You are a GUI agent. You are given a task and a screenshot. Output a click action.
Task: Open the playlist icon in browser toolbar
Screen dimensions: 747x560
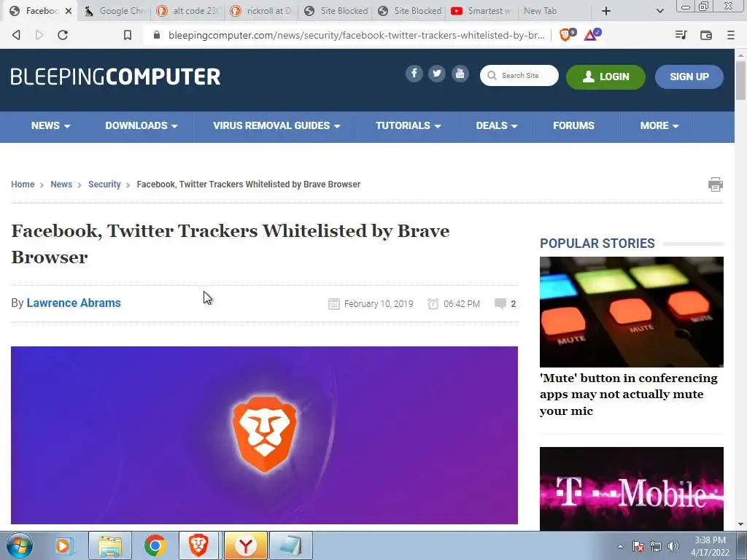tap(681, 35)
